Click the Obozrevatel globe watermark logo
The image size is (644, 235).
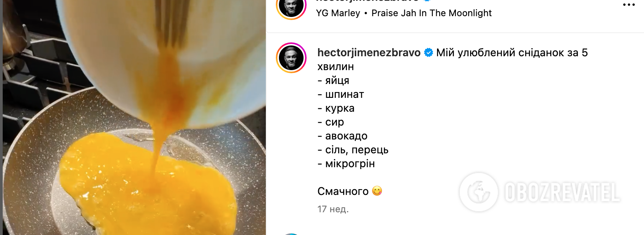(479, 192)
